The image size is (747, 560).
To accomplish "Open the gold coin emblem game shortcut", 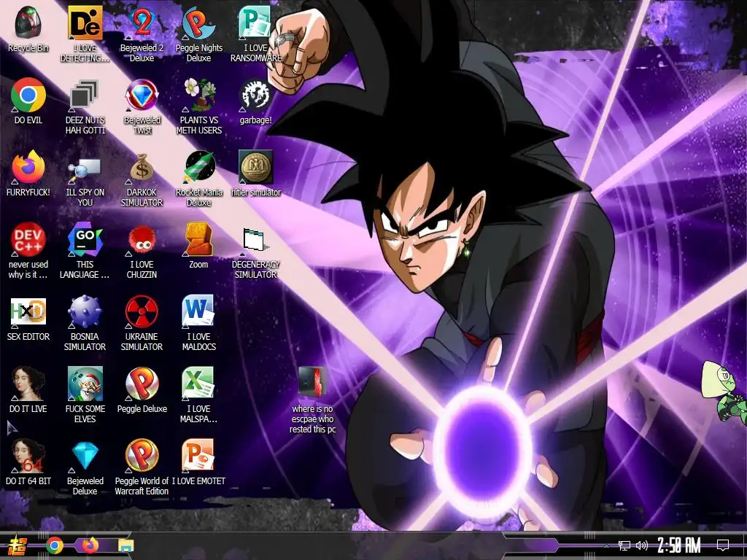I will 255,167.
